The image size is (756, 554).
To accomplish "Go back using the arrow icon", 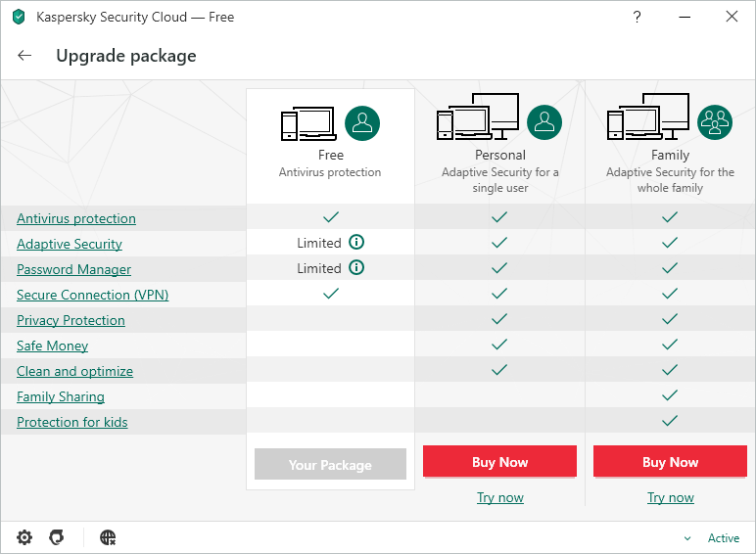I will click(24, 56).
